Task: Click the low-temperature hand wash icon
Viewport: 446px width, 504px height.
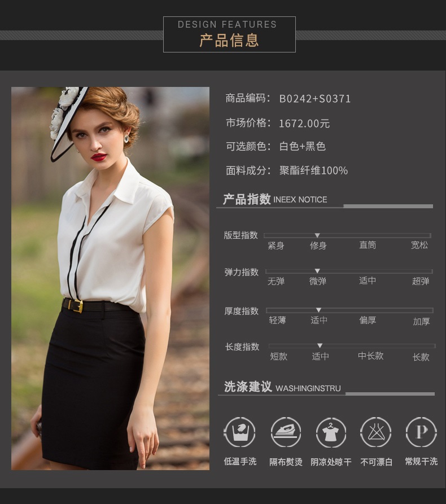Action: click(239, 432)
